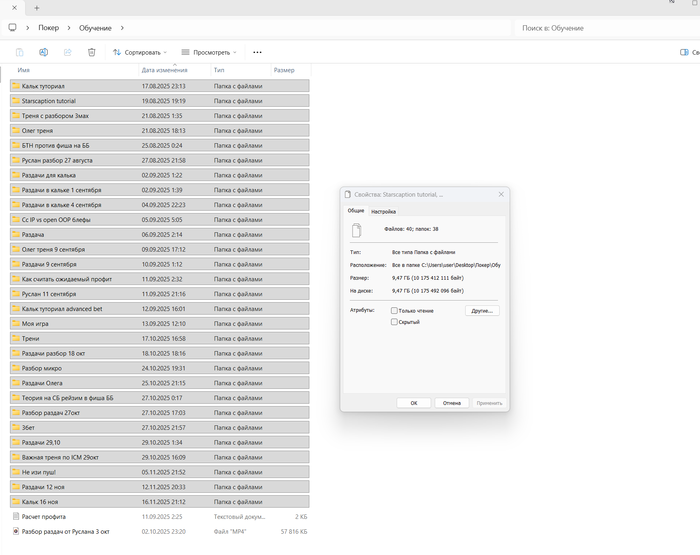Screen dimensions: 700x555
Task: Click the Поиск в: Обучение search field
Action: coord(607,28)
